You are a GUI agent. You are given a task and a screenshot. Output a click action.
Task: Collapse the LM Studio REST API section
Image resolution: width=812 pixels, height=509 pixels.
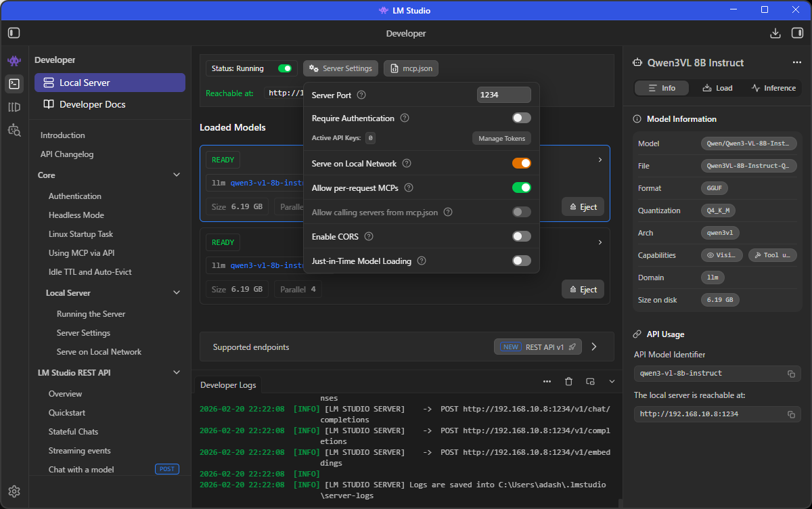pos(177,372)
